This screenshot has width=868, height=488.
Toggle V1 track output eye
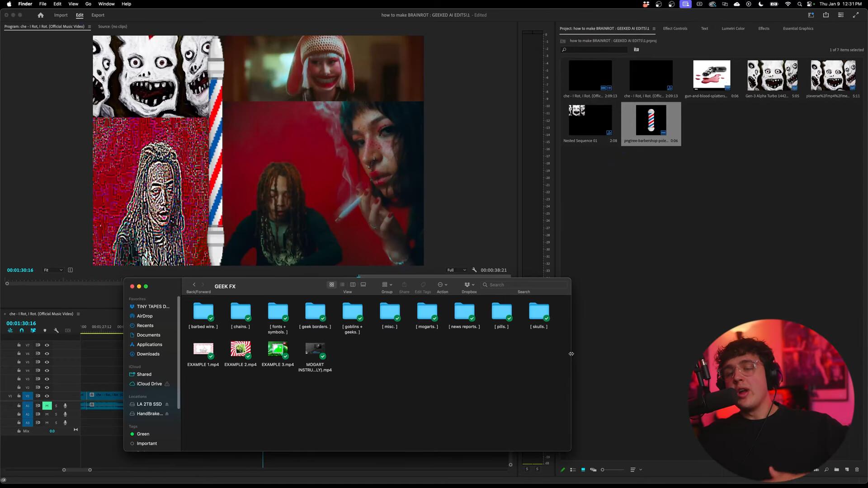[x=47, y=396]
